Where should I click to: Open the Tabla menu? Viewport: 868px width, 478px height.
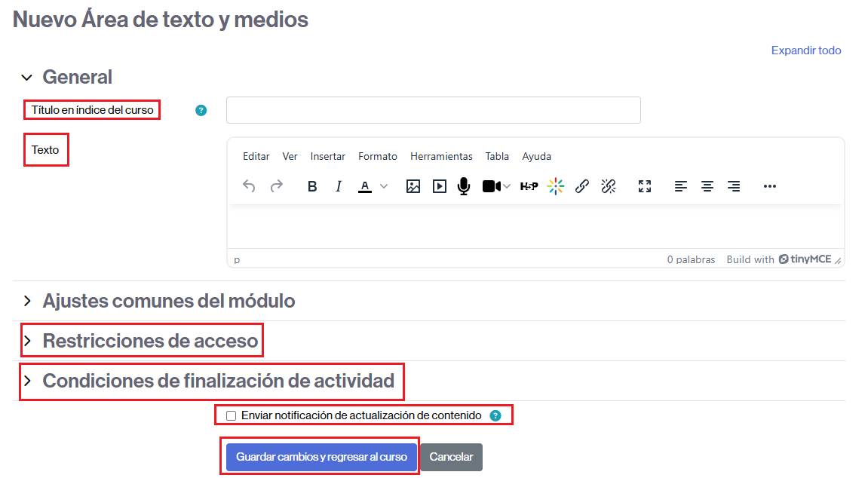(497, 157)
